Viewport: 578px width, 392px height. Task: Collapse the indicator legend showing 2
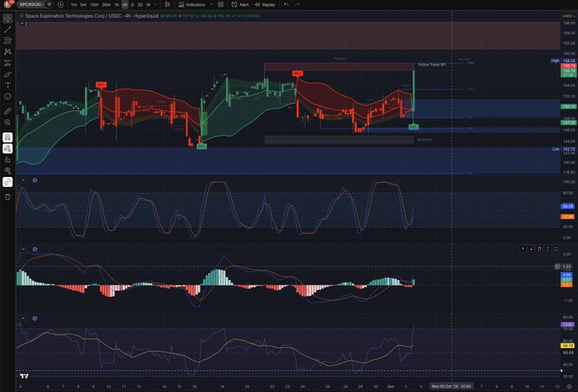click(24, 23)
